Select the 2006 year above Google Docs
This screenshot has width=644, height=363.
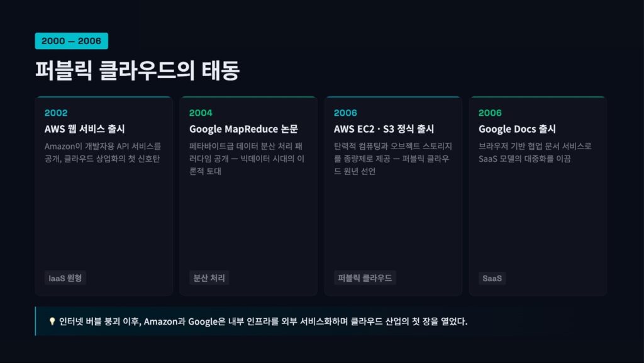(490, 113)
